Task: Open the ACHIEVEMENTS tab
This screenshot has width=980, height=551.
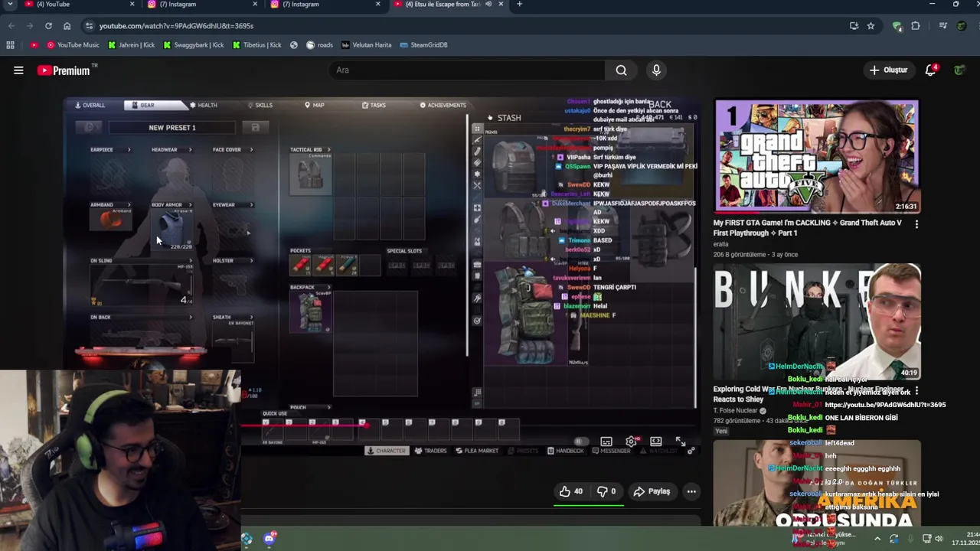Action: pyautogui.click(x=443, y=105)
